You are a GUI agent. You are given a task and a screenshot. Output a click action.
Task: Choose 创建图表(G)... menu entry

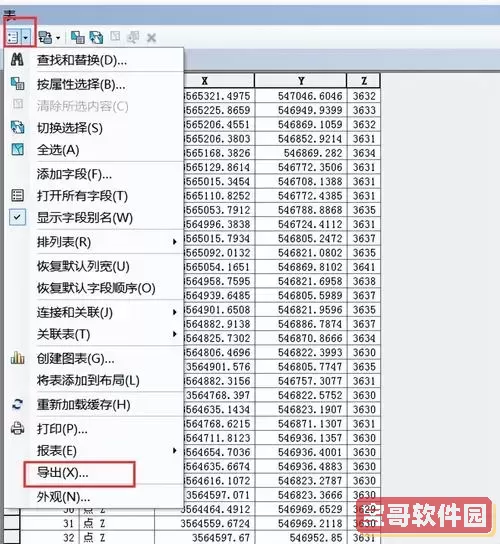[94, 358]
